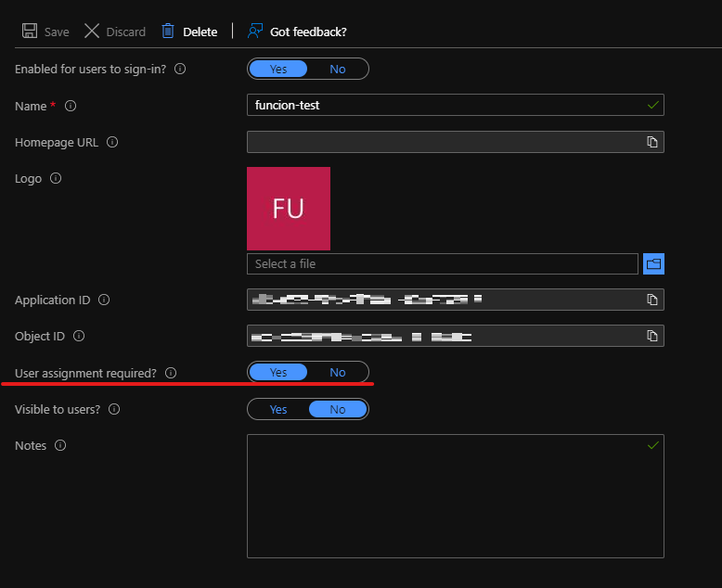722x588 pixels.
Task: Click the Save button label
Action: click(57, 32)
